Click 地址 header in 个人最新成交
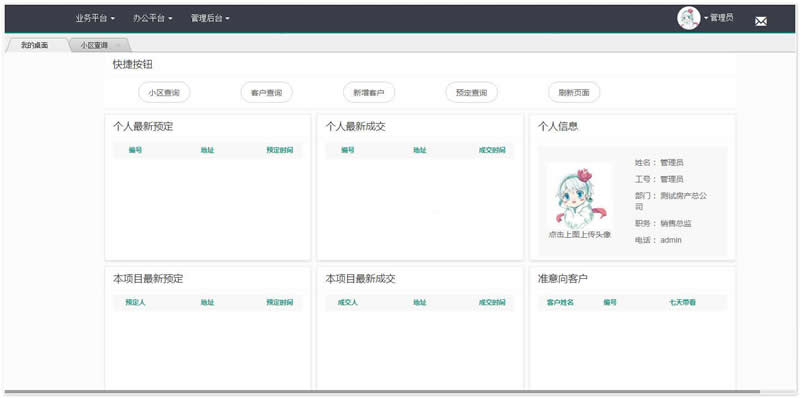 point(420,151)
